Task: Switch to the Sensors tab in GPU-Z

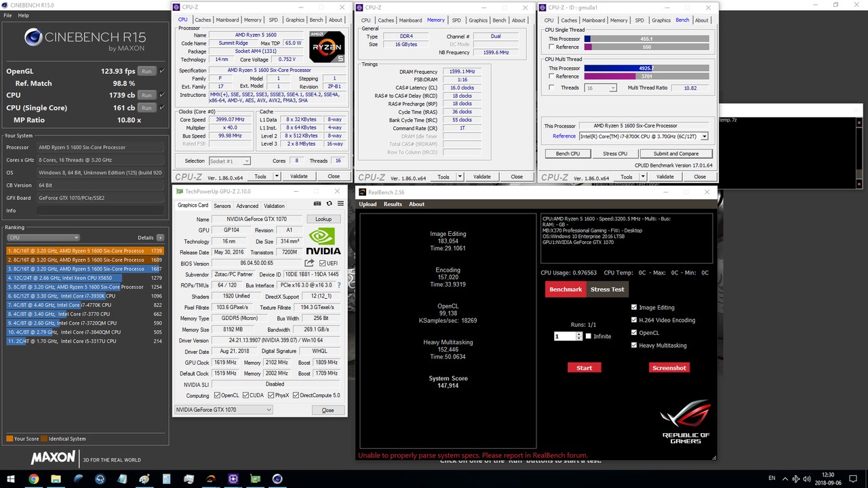Action: pyautogui.click(x=222, y=205)
